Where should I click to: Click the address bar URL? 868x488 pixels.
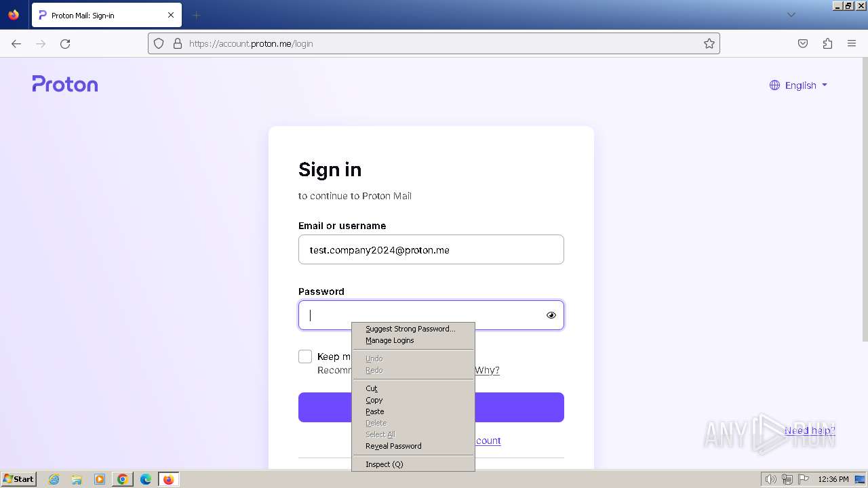click(434, 43)
